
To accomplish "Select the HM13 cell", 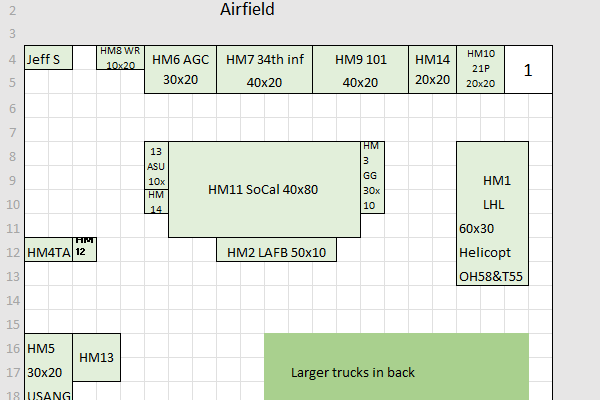I will [x=96, y=357].
